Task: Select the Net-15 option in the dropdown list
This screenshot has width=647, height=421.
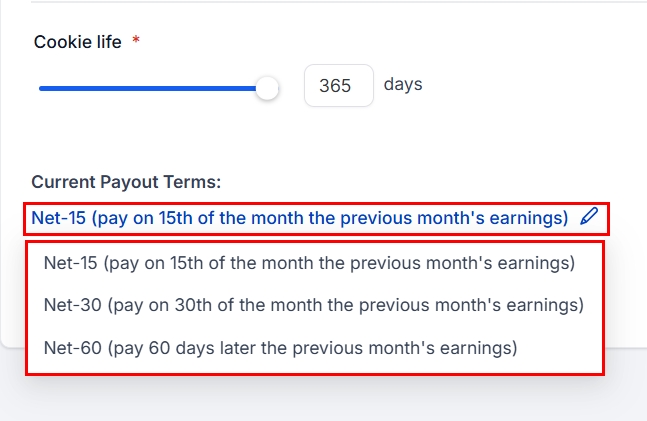Action: click(309, 263)
